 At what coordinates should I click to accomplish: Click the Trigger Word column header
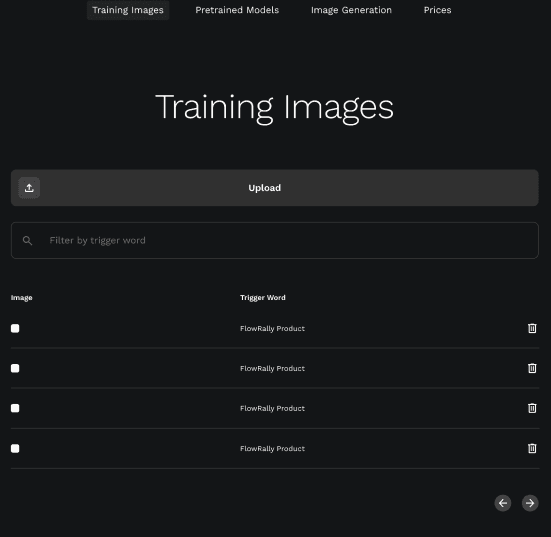tap(263, 298)
